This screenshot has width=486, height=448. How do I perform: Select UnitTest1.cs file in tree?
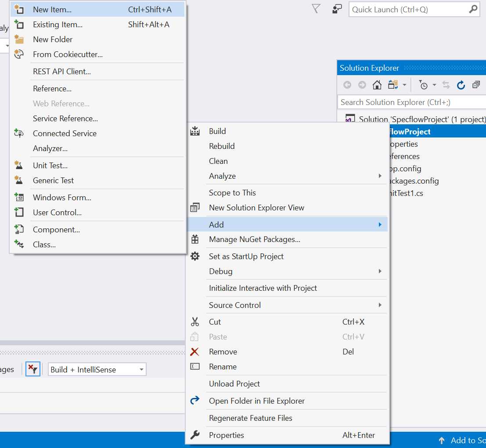(x=406, y=193)
